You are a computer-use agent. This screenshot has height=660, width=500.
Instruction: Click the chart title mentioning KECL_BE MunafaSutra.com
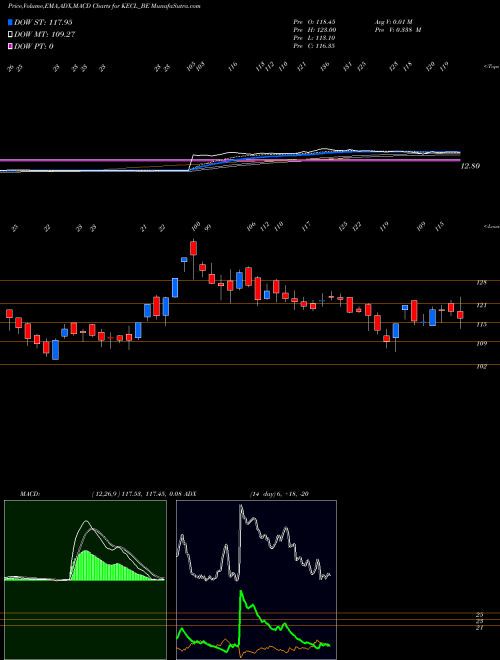pos(104,6)
